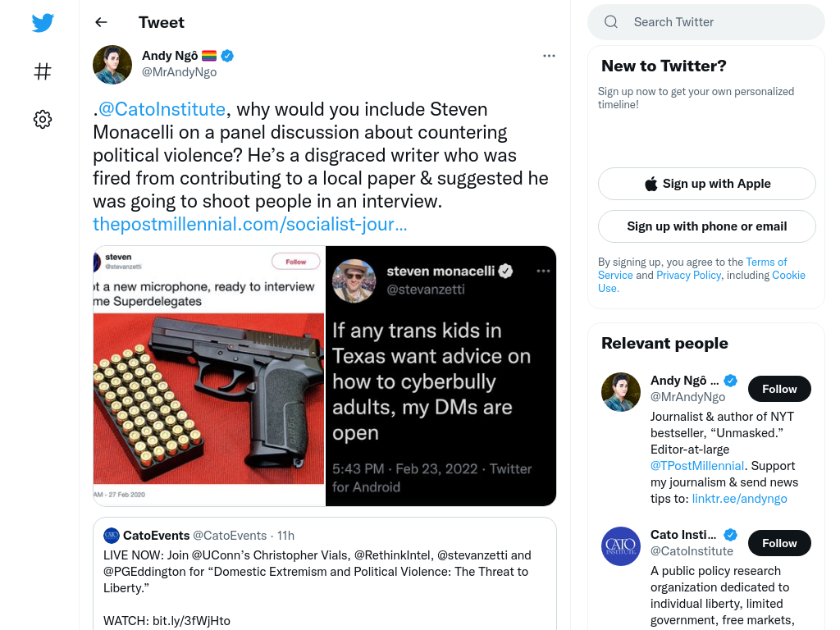Open the Explore hashtag icon
This screenshot has height=630, width=840.
(x=43, y=71)
